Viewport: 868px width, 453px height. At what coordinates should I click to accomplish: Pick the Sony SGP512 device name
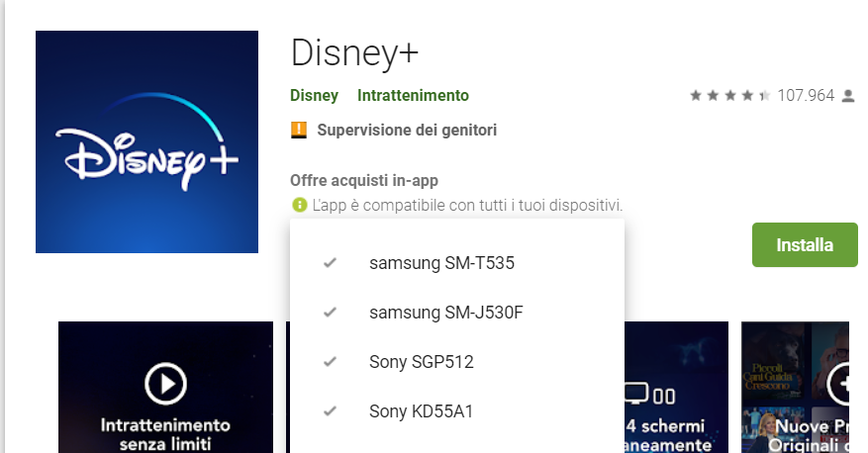coord(421,362)
